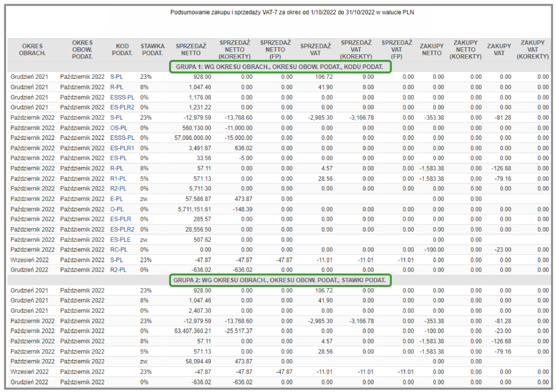
Task: Select the GRUPA 1 group heading text
Action: click(x=279, y=67)
